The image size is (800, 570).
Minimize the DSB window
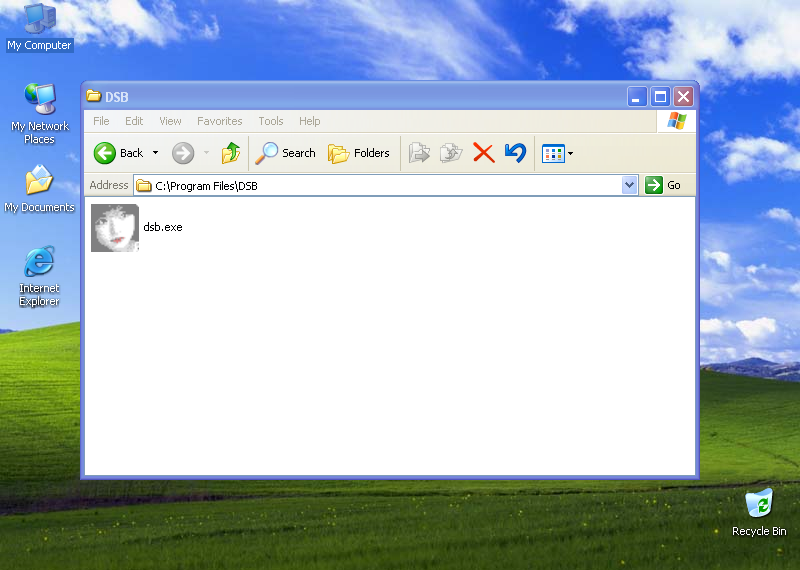click(637, 96)
